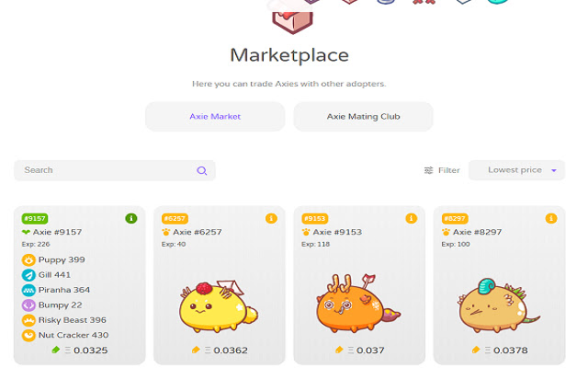
Task: Click info icon on Axie #6257 card
Action: point(271,218)
